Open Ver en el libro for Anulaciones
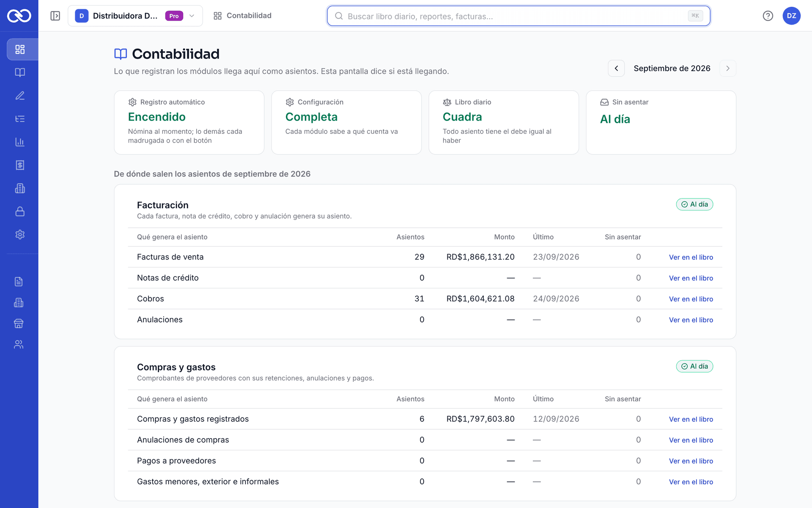The height and width of the screenshot is (508, 812). tap(691, 320)
